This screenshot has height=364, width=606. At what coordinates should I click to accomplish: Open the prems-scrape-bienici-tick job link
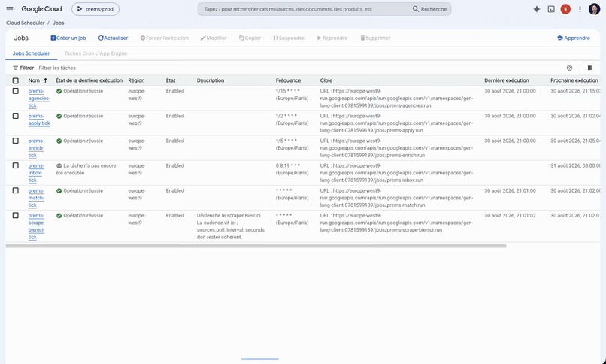pyautogui.click(x=37, y=226)
